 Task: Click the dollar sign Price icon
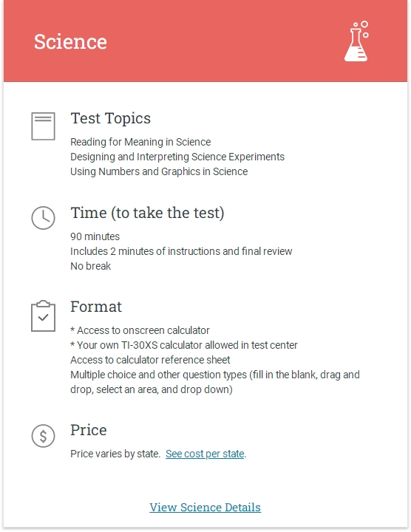pos(43,436)
